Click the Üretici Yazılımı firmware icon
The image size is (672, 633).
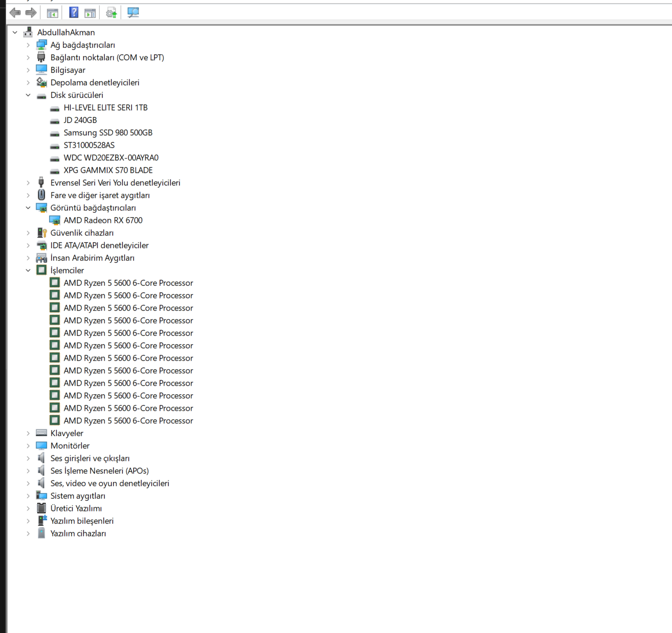(x=41, y=508)
